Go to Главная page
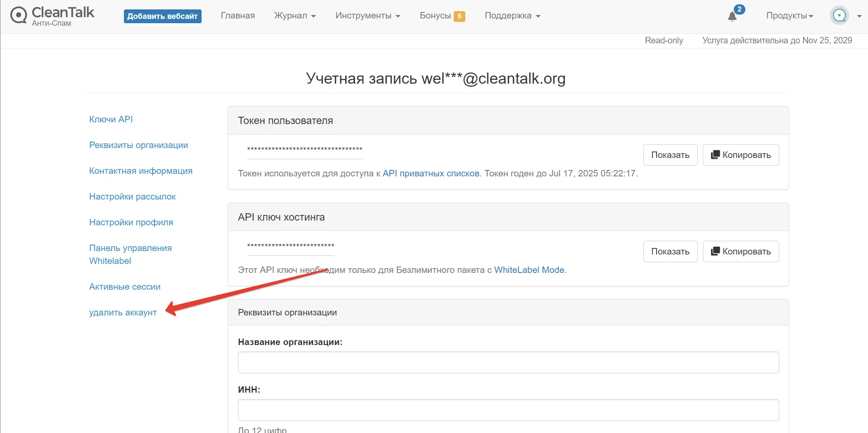Screen dimensions: 868x433 [x=238, y=16]
